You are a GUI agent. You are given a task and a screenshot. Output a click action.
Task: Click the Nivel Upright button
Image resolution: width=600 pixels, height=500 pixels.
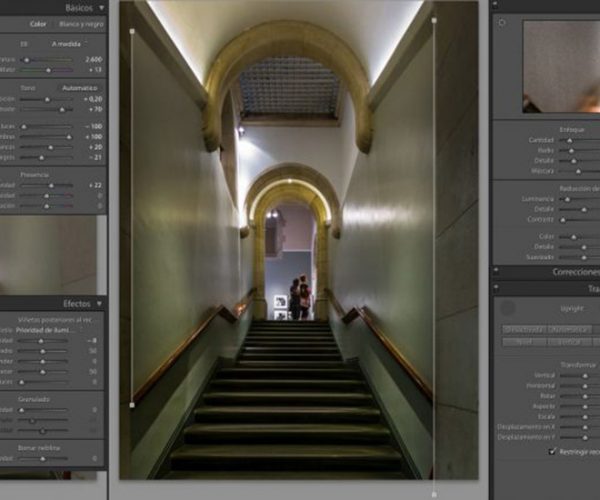[x=524, y=341]
